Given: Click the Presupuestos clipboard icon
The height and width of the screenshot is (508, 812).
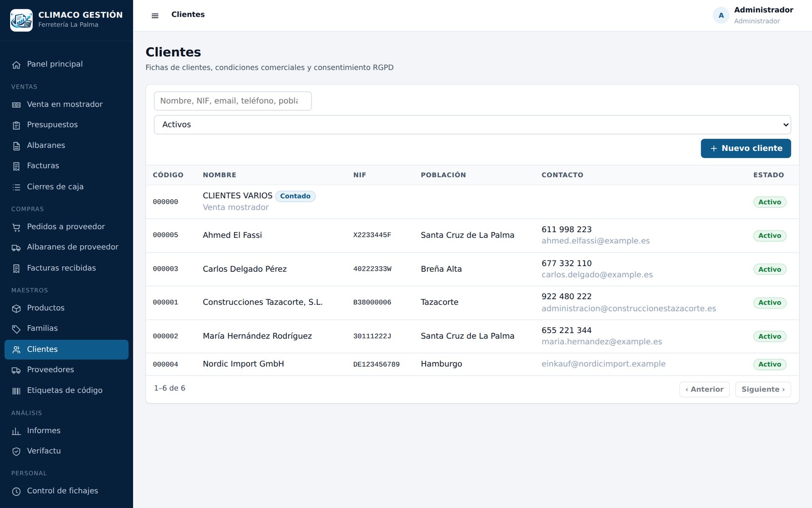Looking at the screenshot, I should [x=16, y=125].
